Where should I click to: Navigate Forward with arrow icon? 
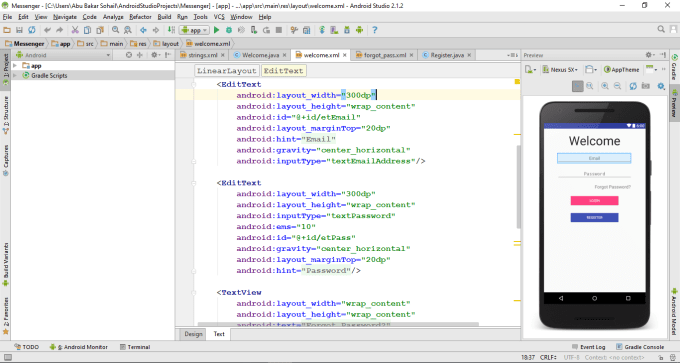(x=156, y=30)
